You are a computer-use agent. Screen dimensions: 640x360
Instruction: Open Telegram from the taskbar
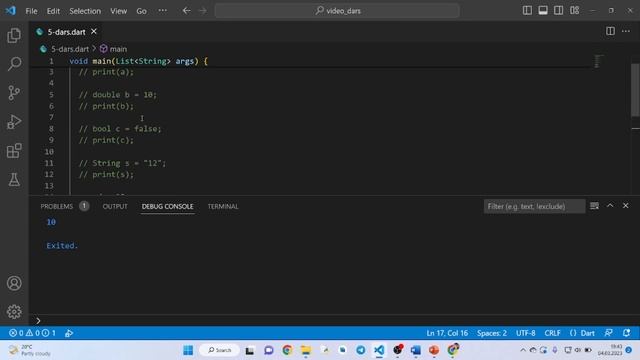click(x=360, y=350)
